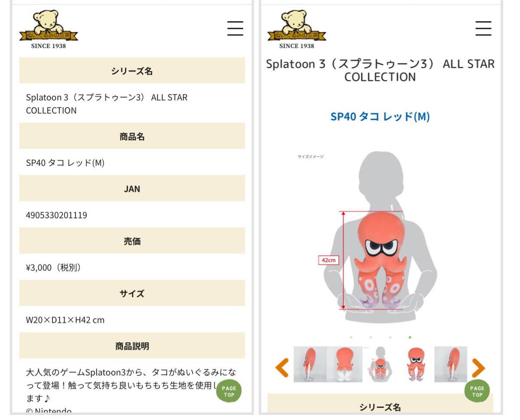
Task: Select the second carousel dot indicator
Action: pos(370,337)
